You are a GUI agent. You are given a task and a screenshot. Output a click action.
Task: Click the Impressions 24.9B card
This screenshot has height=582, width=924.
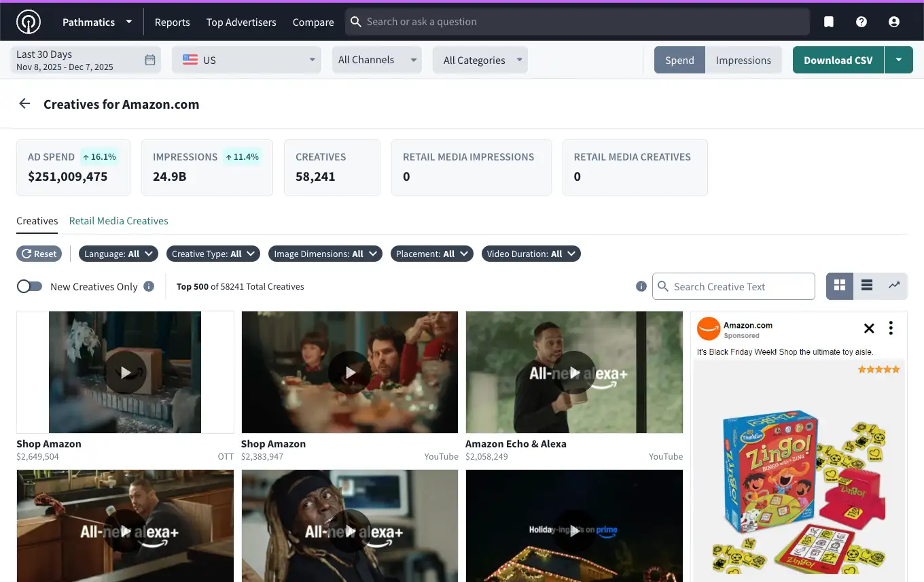207,167
